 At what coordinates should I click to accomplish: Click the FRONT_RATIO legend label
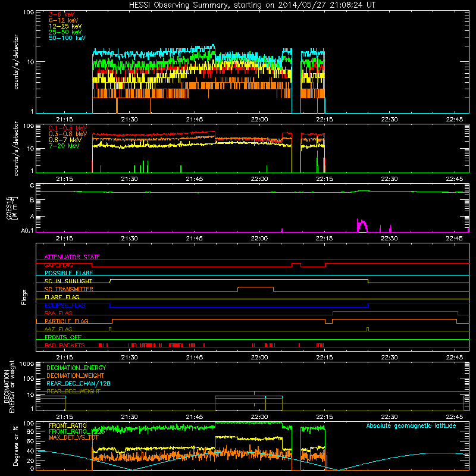pyautogui.click(x=68, y=425)
